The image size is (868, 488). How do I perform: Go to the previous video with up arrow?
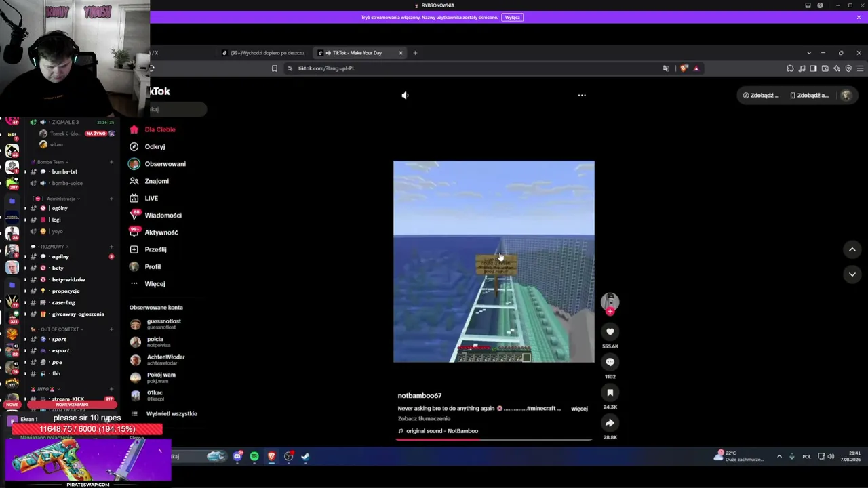coord(852,249)
